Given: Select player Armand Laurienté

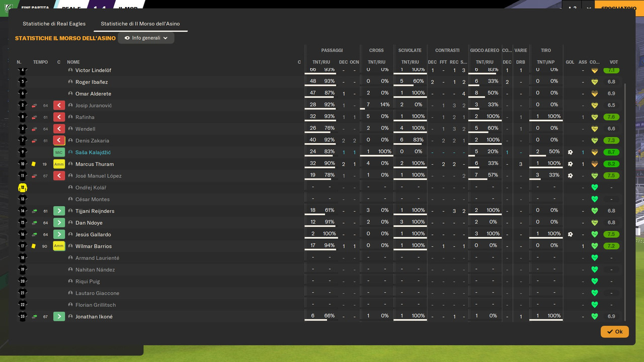Looking at the screenshot, I should tap(97, 258).
